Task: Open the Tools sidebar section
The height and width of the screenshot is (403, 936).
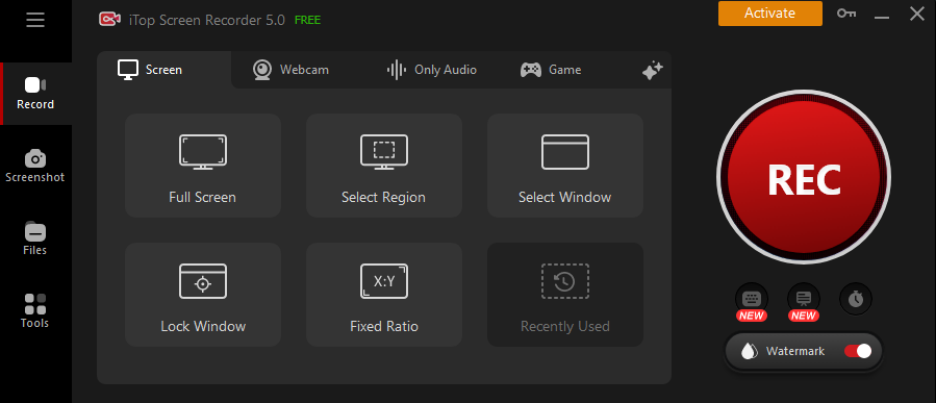Action: (35, 311)
